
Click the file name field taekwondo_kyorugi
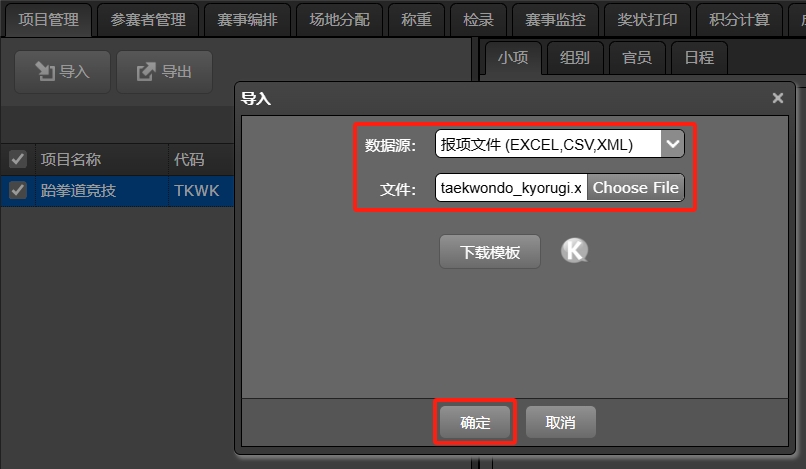click(511, 188)
